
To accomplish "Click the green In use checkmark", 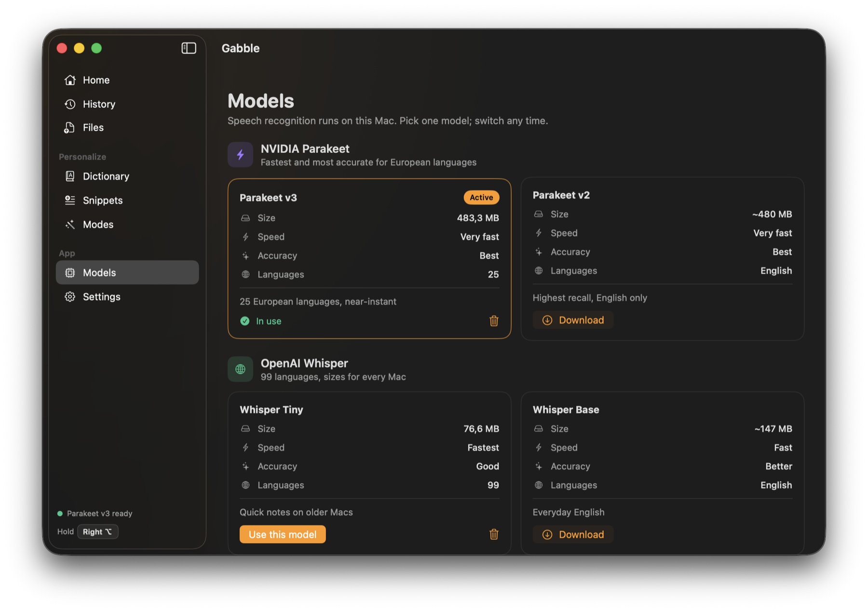I will (245, 321).
